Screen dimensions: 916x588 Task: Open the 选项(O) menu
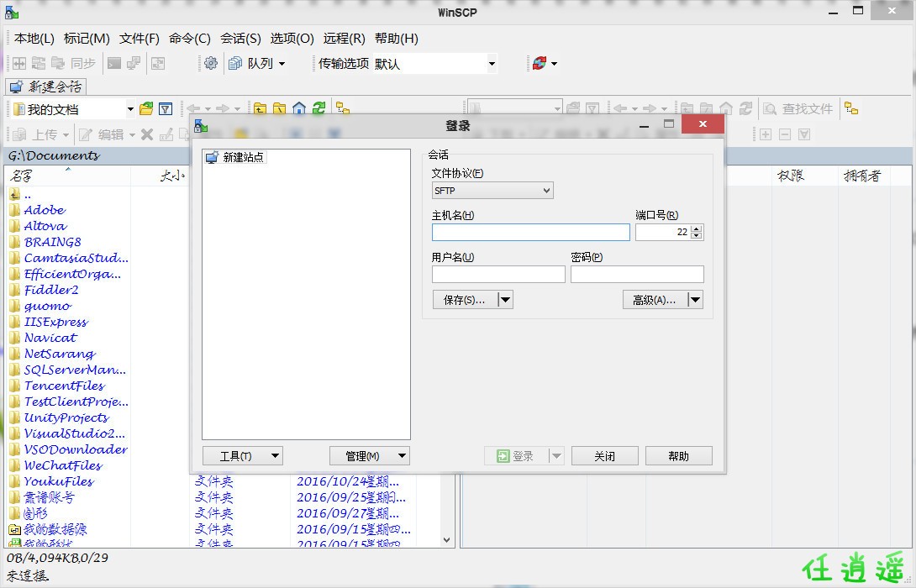click(x=292, y=39)
